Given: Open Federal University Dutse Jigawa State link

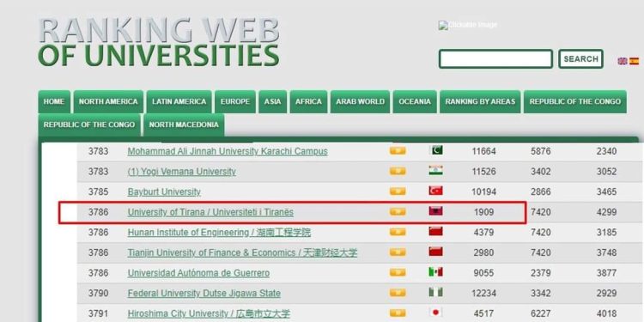Looking at the screenshot, I should (204, 294).
